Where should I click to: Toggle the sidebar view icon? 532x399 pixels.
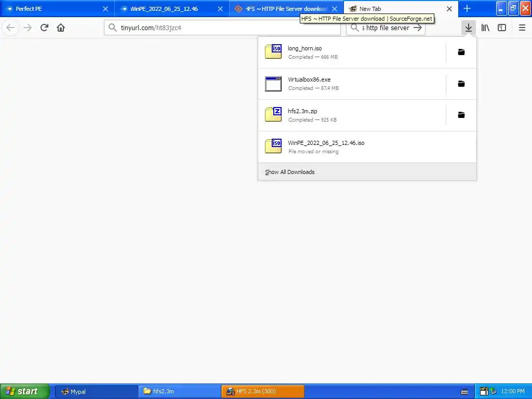(x=502, y=28)
